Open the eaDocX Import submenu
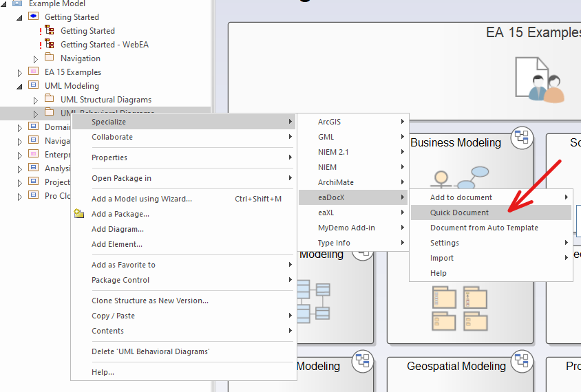The image size is (581, 392). coord(491,259)
